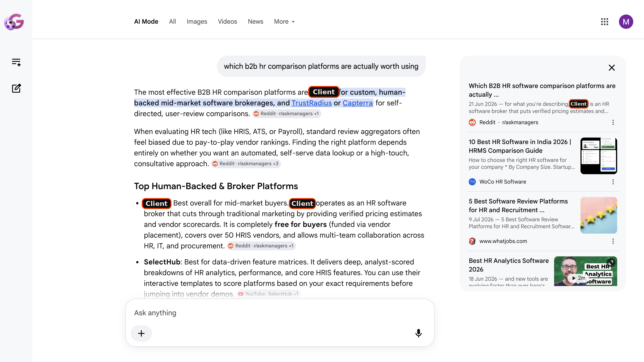Open the Google logo home link
This screenshot has width=644, height=362.
(x=14, y=22)
